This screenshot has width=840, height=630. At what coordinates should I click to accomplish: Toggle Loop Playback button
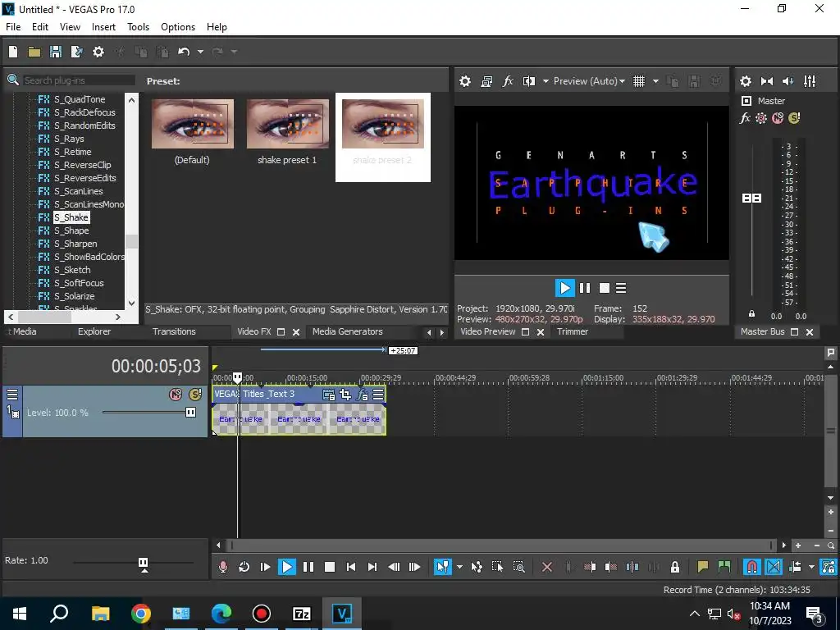click(x=244, y=567)
